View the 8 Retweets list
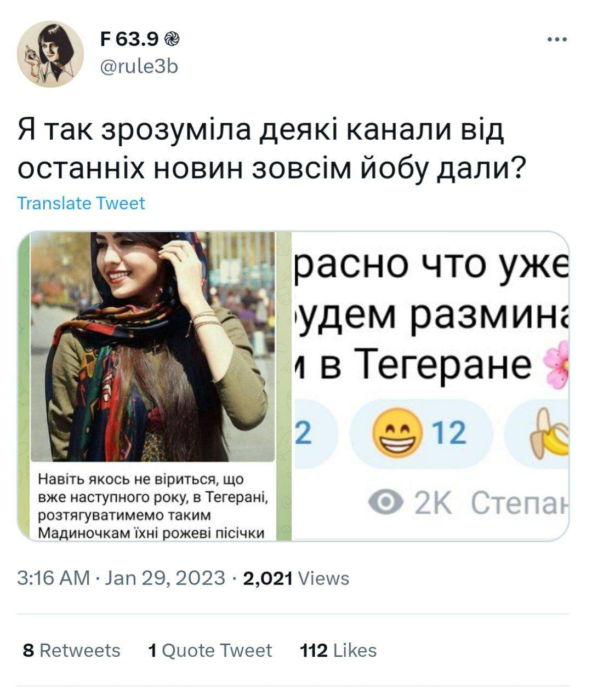The height and width of the screenshot is (700, 592). [x=71, y=650]
